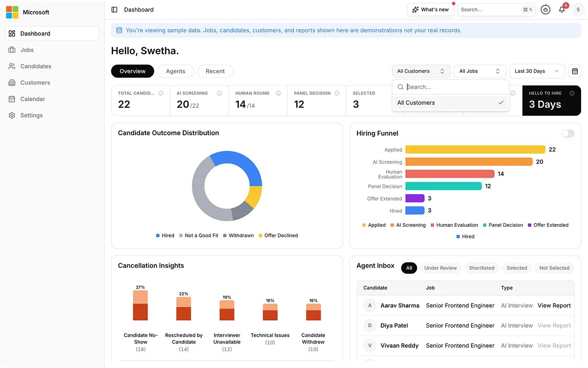Click the avatar V beside Vivaan Reddy
This screenshot has width=588, height=368.
[370, 345]
